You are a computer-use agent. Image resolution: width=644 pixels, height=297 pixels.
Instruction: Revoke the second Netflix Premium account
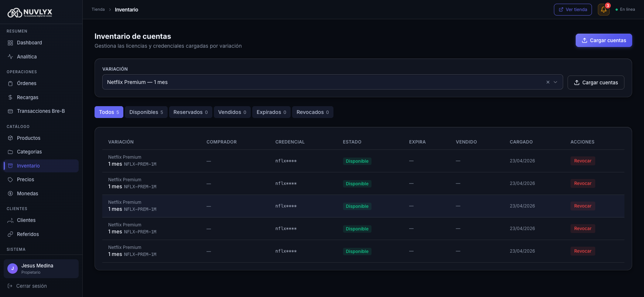pos(583,183)
